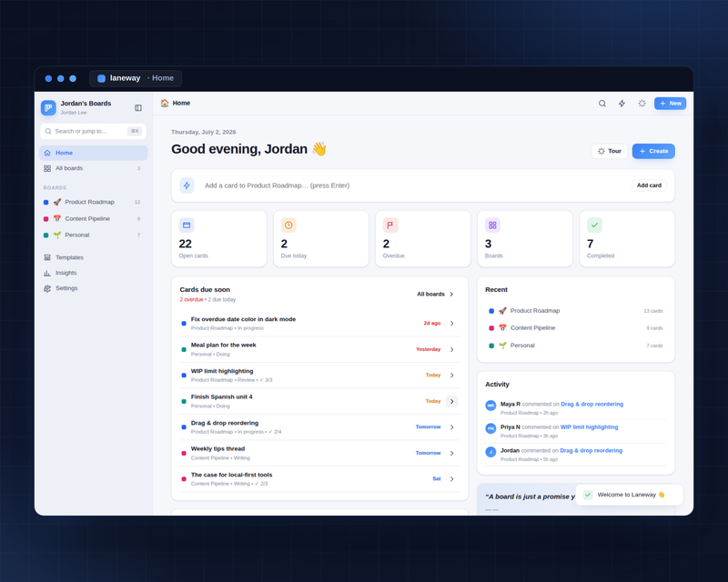Screen dimensions: 728x582
Task: Open the Weekly tips thread card
Action: pyautogui.click(x=217, y=449)
